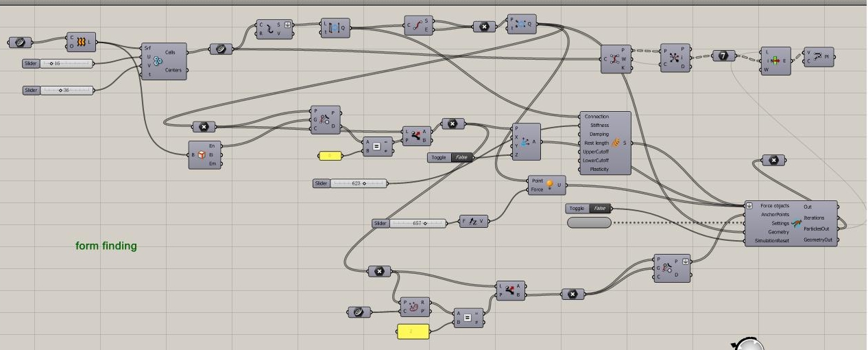Click the Kangaroo physics solver icon
This screenshot has width=868, height=350.
click(796, 224)
